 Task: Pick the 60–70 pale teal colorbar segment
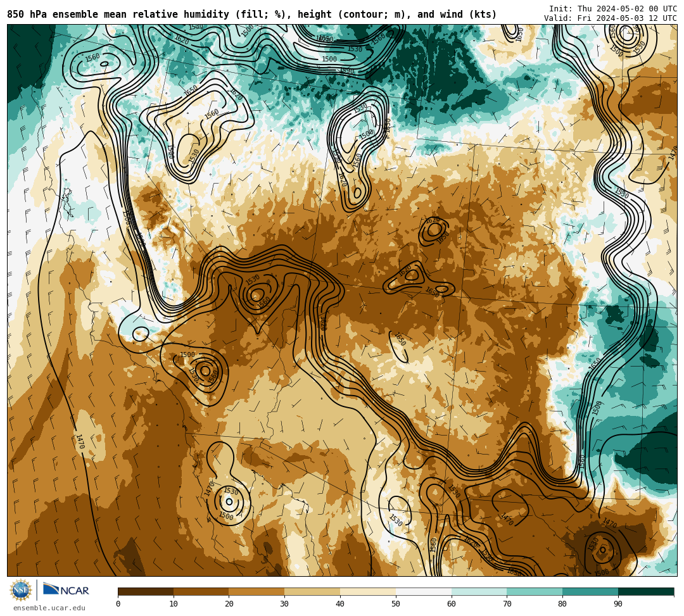[x=479, y=591]
